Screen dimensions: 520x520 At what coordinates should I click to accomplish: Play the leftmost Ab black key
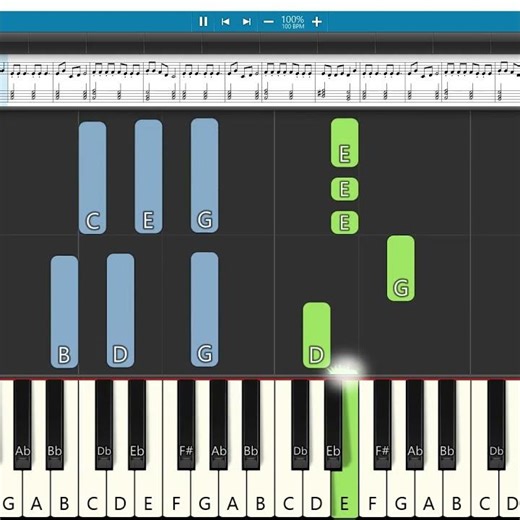23,425
